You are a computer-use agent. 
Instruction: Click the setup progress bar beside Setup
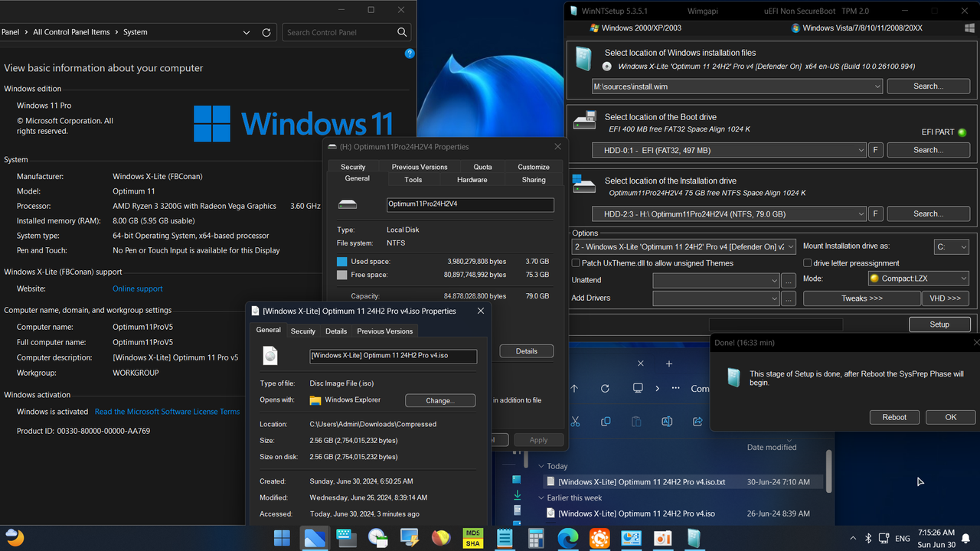pos(776,324)
